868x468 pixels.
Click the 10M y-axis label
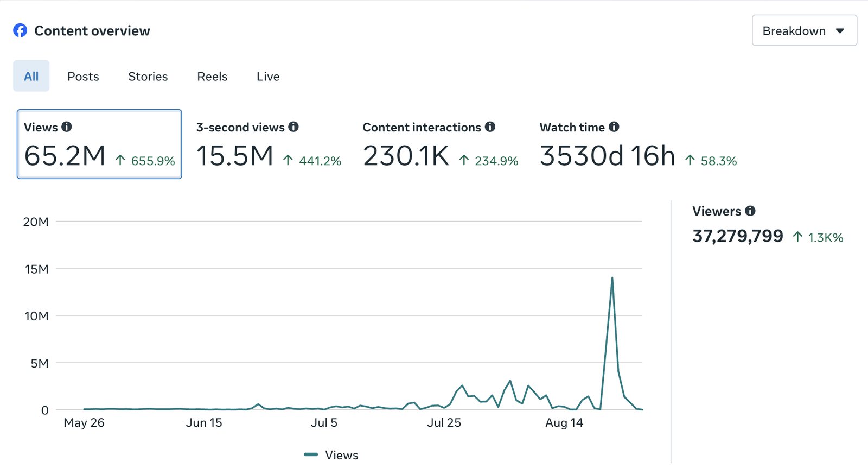(36, 316)
